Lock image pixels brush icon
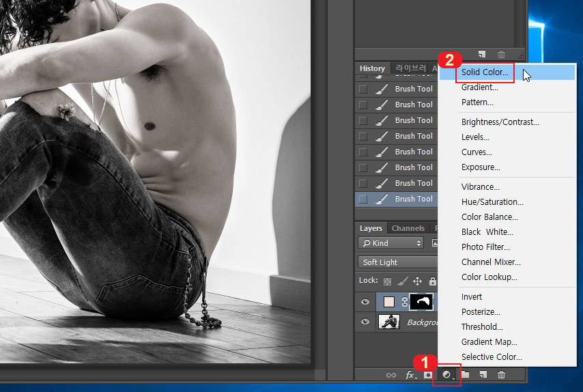This screenshot has width=583, height=392. [402, 281]
